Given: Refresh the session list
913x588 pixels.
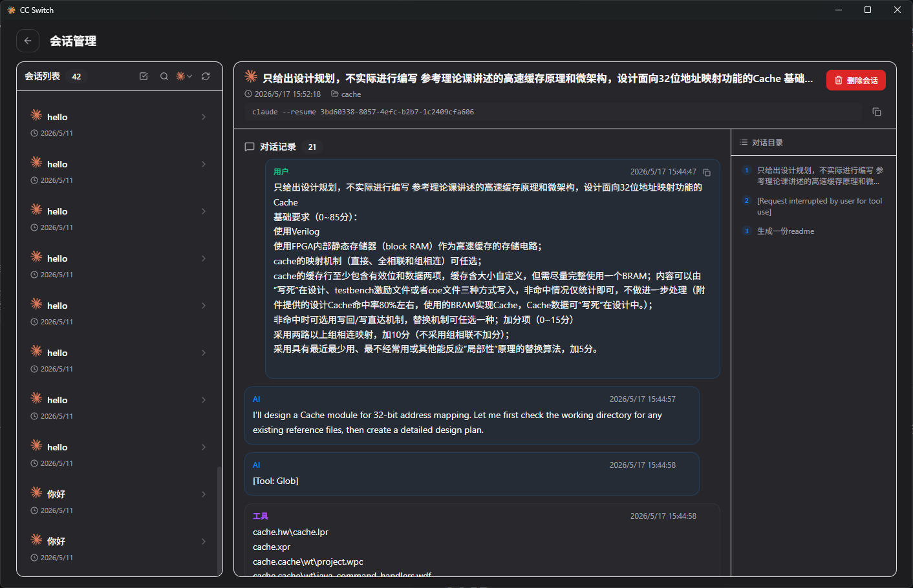Looking at the screenshot, I should pyautogui.click(x=206, y=76).
